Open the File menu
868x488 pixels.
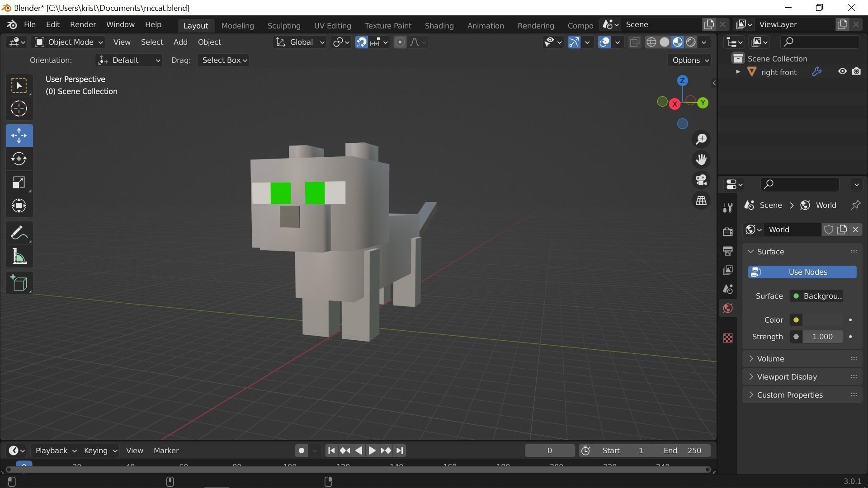[x=29, y=24]
